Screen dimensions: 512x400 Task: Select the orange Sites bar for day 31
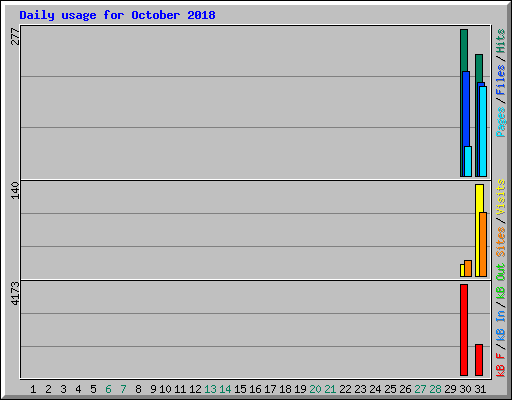point(483,244)
